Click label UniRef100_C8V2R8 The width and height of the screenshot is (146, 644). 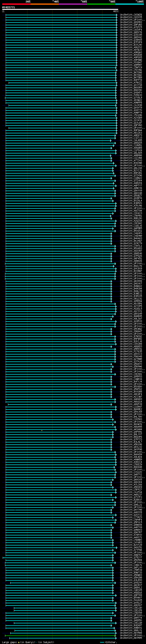(131, 344)
